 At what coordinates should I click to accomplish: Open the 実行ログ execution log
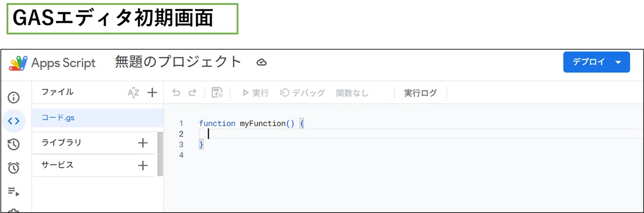[420, 93]
